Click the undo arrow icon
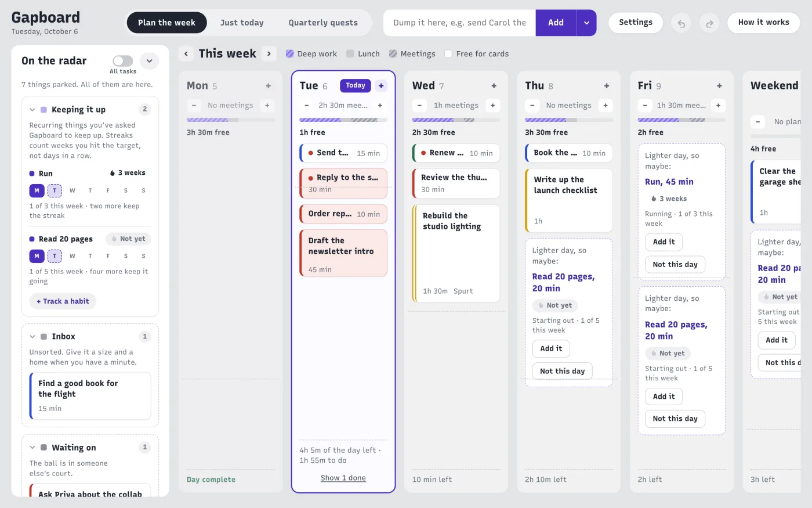 (x=681, y=23)
